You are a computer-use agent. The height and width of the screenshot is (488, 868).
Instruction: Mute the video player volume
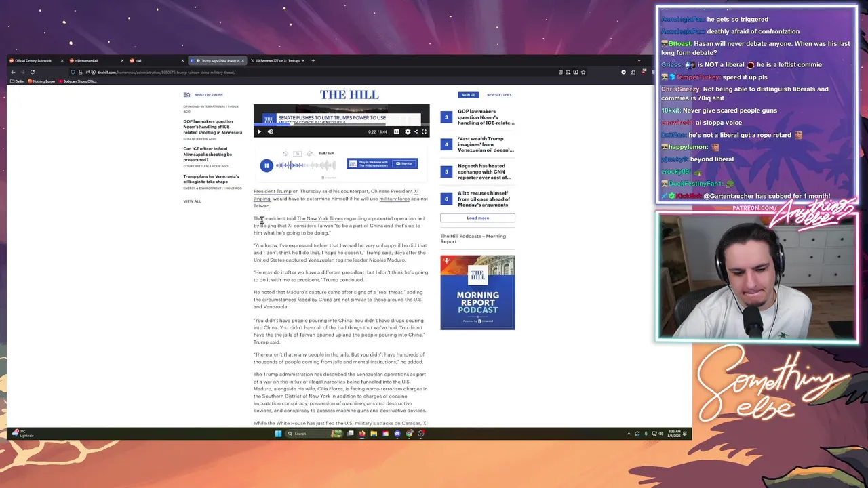click(270, 131)
